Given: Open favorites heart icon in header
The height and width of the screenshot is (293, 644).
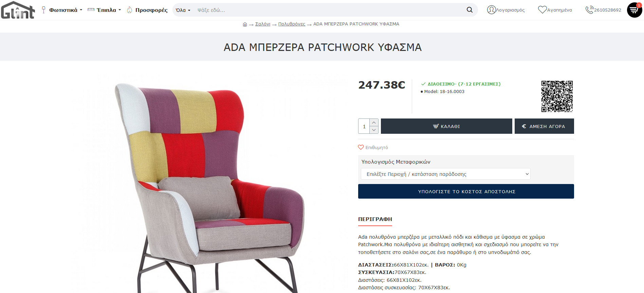Looking at the screenshot, I should pyautogui.click(x=542, y=10).
